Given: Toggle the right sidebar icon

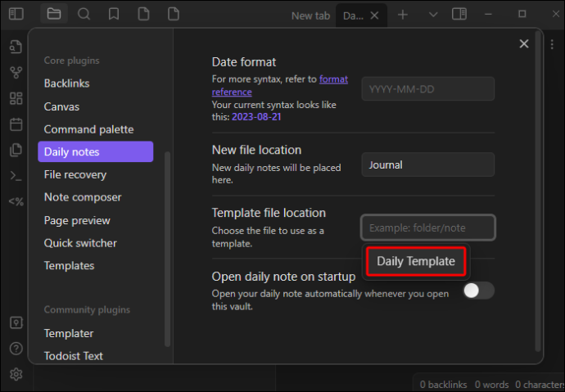Looking at the screenshot, I should click(x=459, y=15).
